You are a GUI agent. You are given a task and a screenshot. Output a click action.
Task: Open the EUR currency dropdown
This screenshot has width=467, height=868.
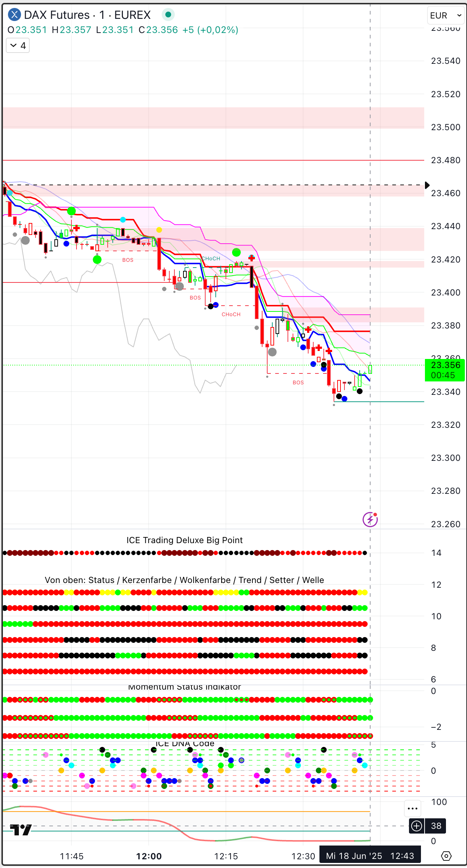(x=445, y=16)
